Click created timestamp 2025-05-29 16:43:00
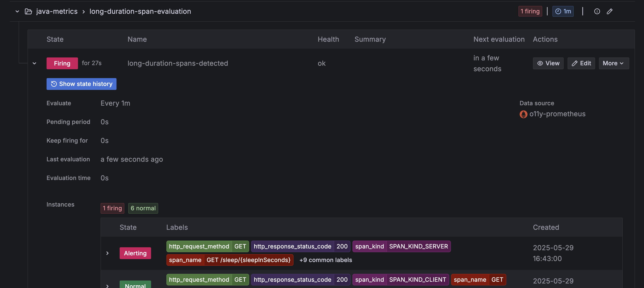This screenshot has width=644, height=288. (x=553, y=253)
